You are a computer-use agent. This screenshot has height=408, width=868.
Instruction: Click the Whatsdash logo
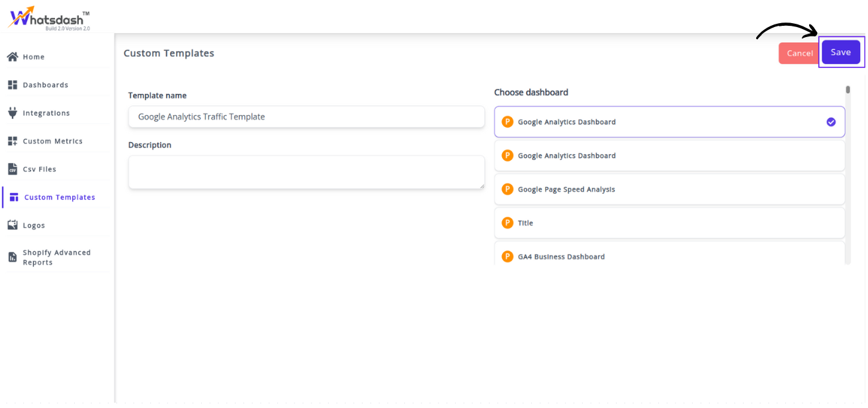click(x=49, y=18)
